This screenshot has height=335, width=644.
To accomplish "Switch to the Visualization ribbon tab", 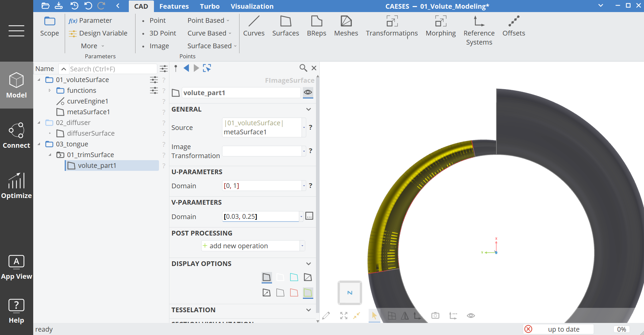I will click(252, 6).
